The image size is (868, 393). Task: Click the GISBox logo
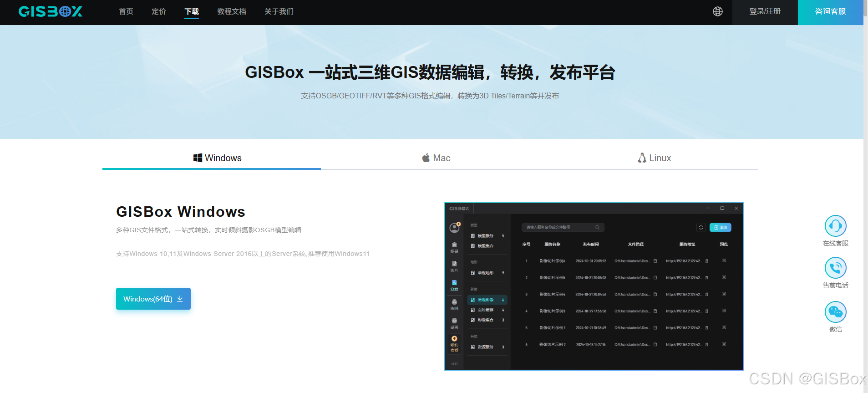click(51, 11)
